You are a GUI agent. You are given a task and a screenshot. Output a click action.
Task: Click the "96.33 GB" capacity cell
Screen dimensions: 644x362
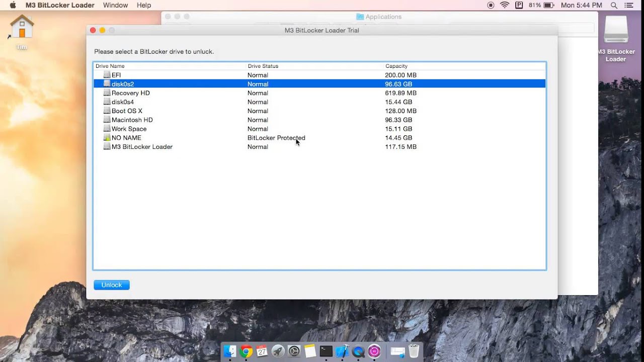[x=398, y=120]
